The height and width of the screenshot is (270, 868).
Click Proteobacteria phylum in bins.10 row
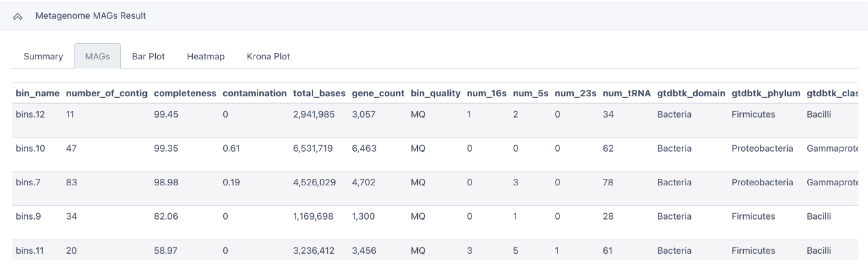[x=763, y=149]
